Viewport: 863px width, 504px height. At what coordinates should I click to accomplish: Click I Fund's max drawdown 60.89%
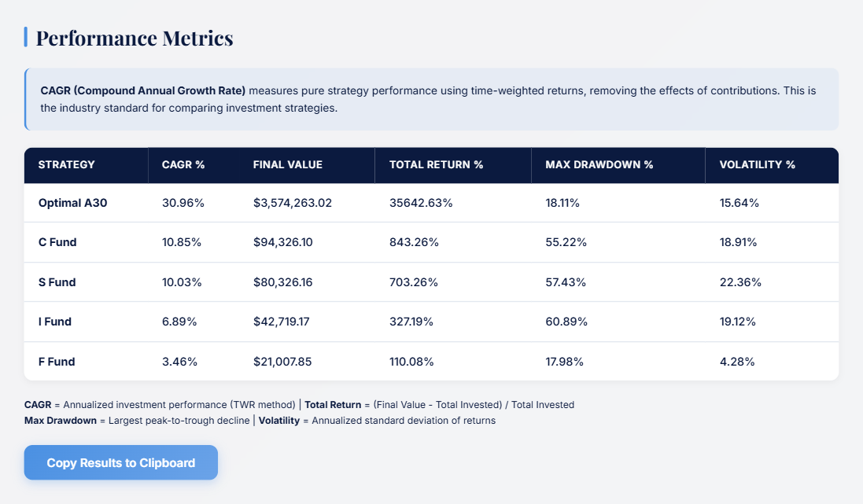(567, 322)
